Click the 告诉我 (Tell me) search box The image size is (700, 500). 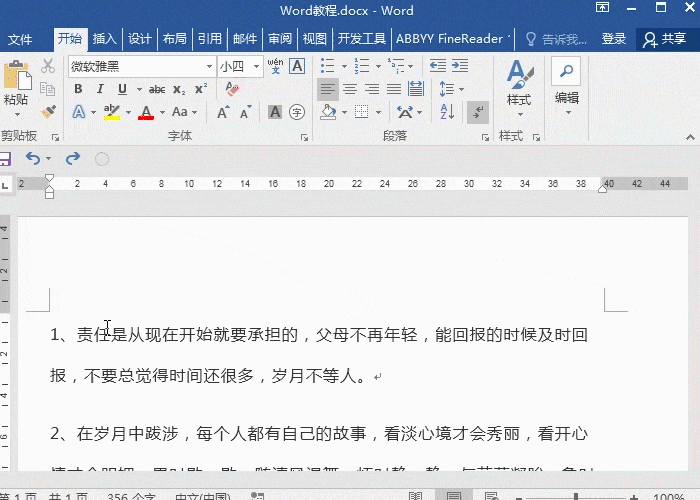[555, 39]
